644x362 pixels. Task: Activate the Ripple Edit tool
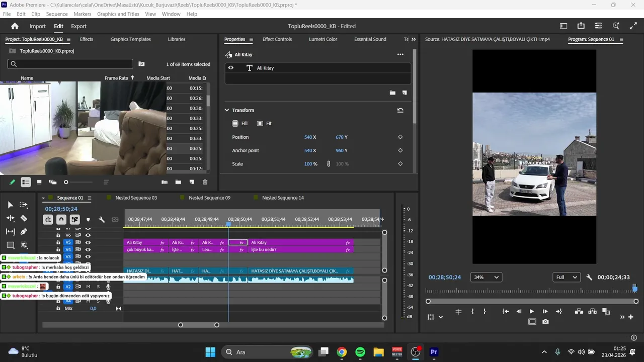[10, 218]
